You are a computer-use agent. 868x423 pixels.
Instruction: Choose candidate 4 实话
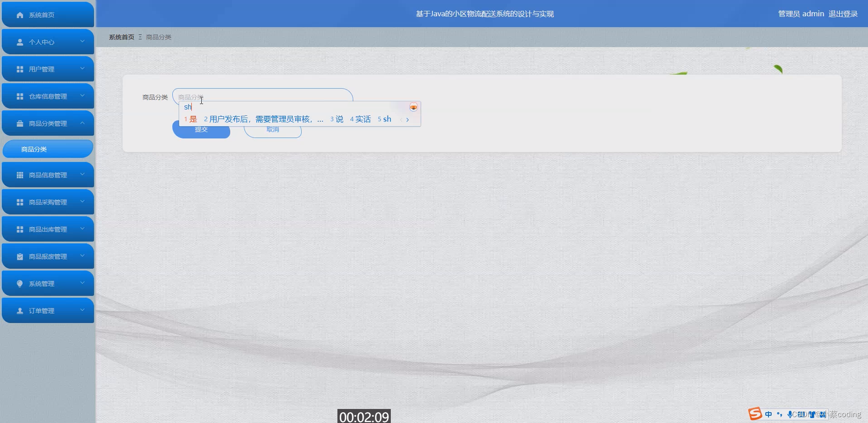(360, 119)
